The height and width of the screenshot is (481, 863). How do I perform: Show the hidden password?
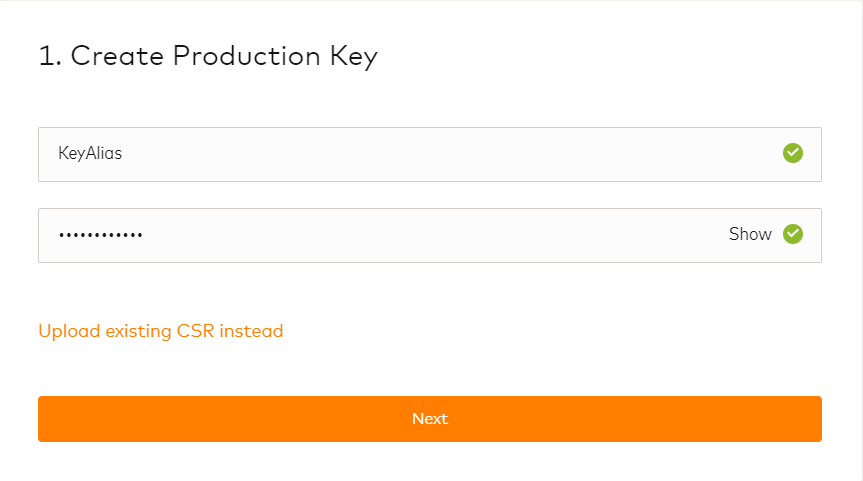point(750,234)
